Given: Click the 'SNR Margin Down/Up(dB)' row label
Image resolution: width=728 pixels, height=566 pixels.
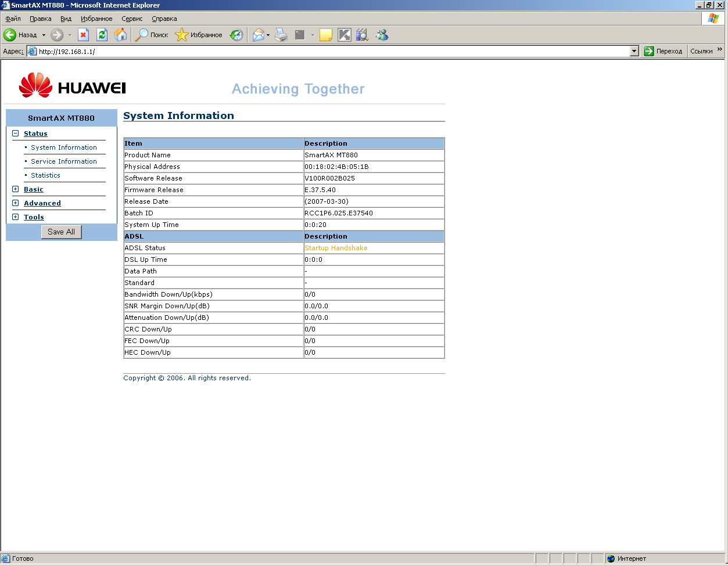Looking at the screenshot, I should click(167, 306).
